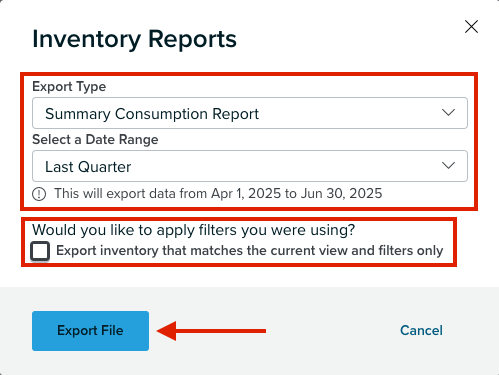The image size is (499, 375).
Task: Click the 'This will export data' note
Action: [218, 193]
